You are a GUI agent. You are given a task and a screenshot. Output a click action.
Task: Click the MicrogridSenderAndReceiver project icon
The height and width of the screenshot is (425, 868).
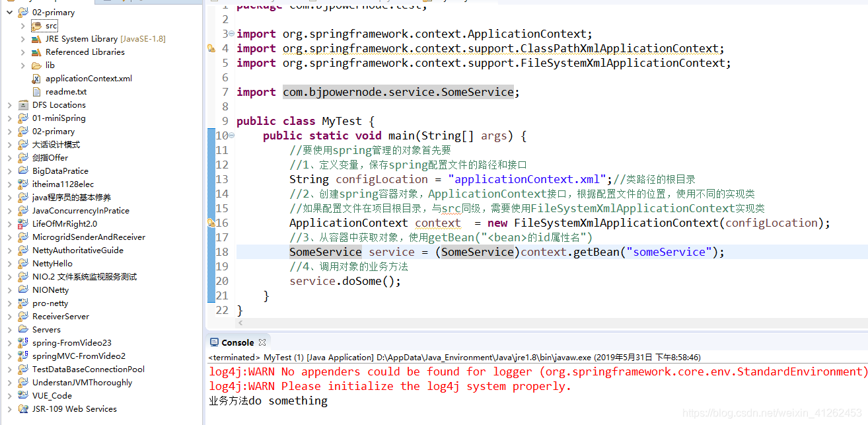coord(23,237)
